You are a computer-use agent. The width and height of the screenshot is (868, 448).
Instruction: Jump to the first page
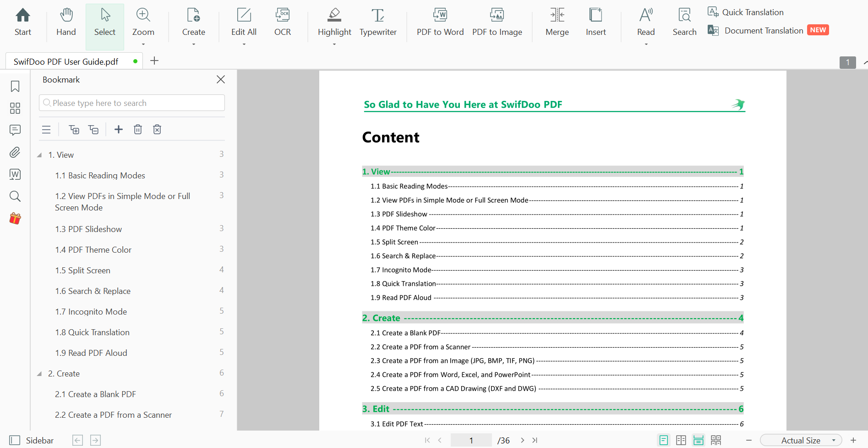[427, 440]
